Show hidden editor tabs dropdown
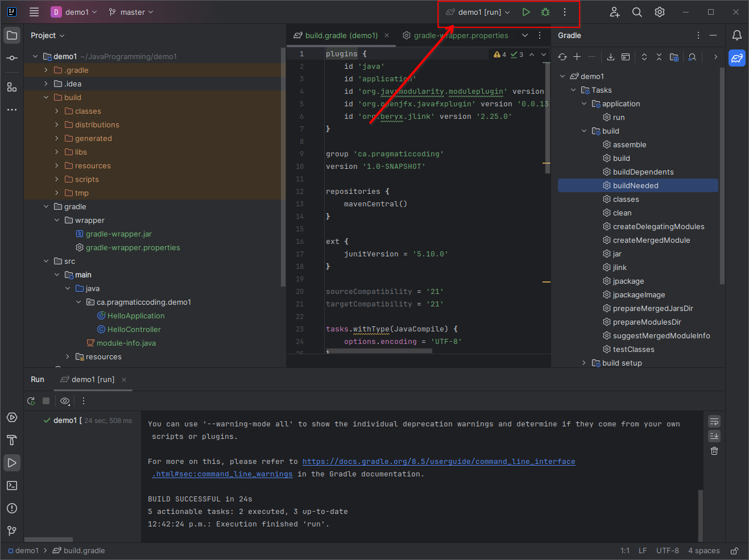 pos(525,35)
